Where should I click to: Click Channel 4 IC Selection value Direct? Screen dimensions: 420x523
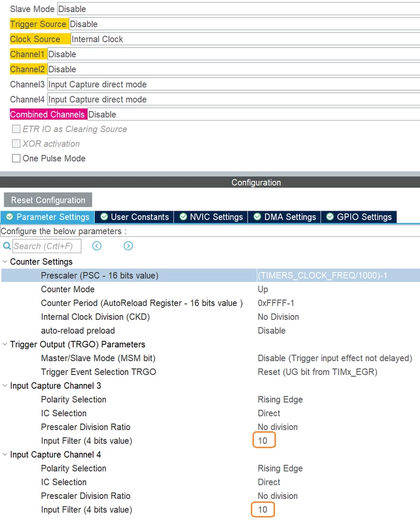pyautogui.click(x=269, y=482)
